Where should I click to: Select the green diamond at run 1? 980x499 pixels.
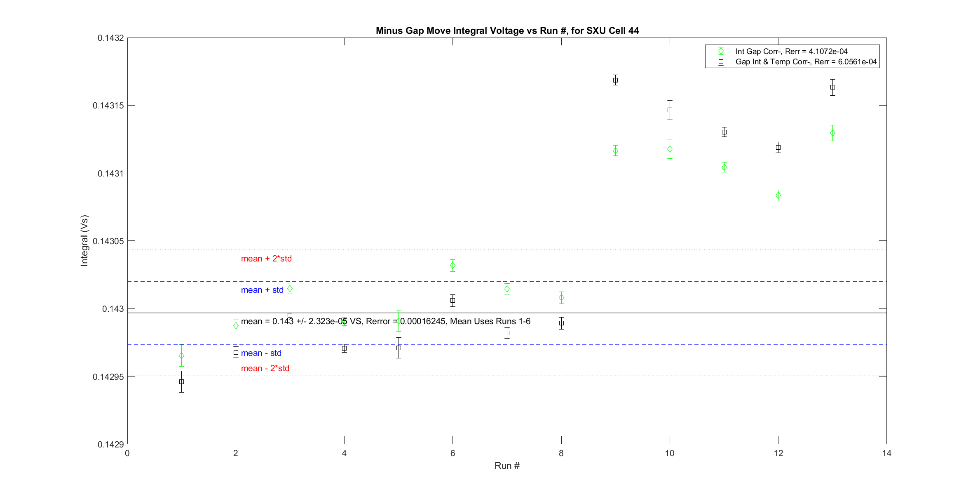(181, 355)
